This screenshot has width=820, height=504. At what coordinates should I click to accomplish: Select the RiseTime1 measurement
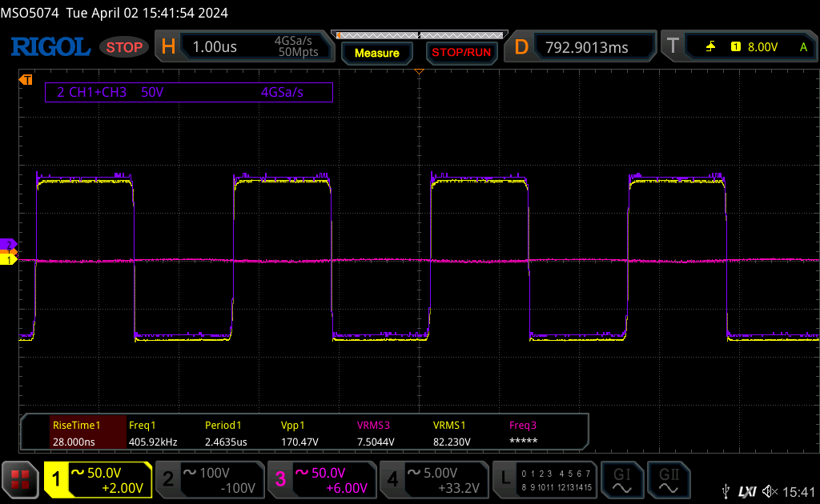[x=88, y=433]
